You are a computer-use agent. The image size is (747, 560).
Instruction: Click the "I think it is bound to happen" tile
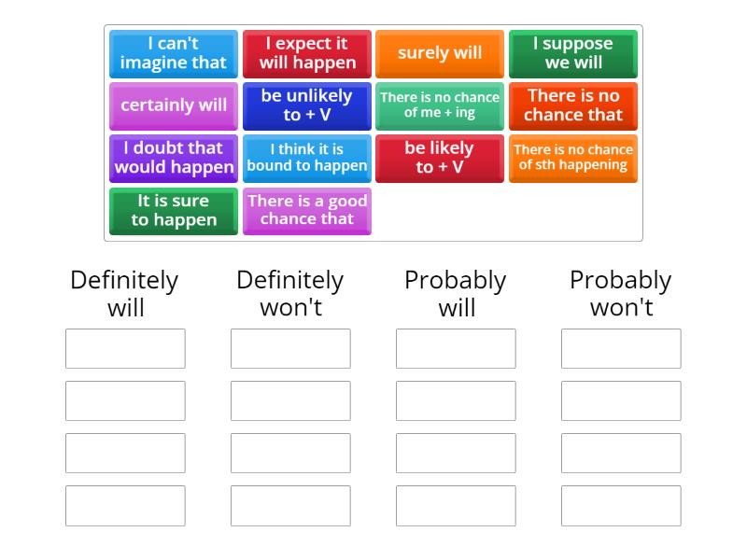click(x=306, y=158)
